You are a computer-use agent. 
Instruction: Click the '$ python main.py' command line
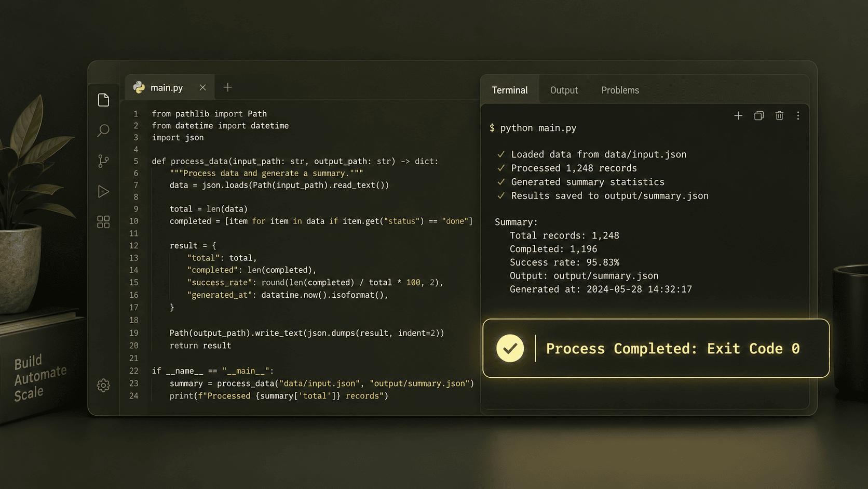(x=533, y=128)
